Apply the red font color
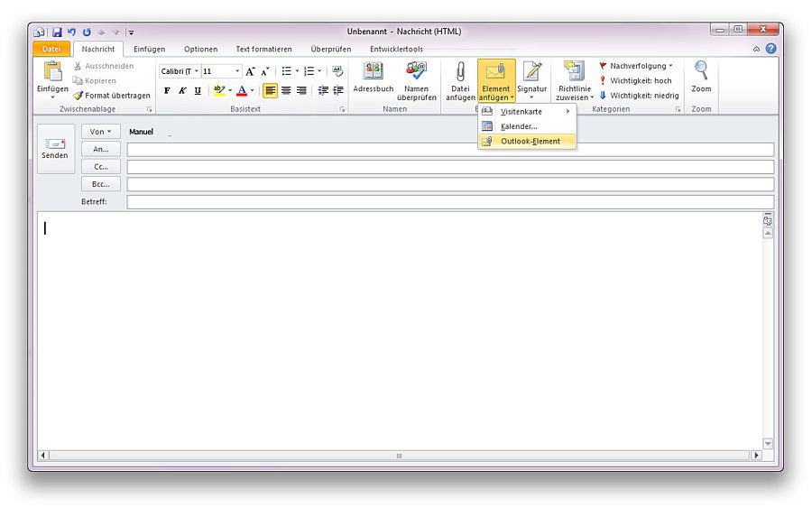812x508 pixels. (242, 90)
